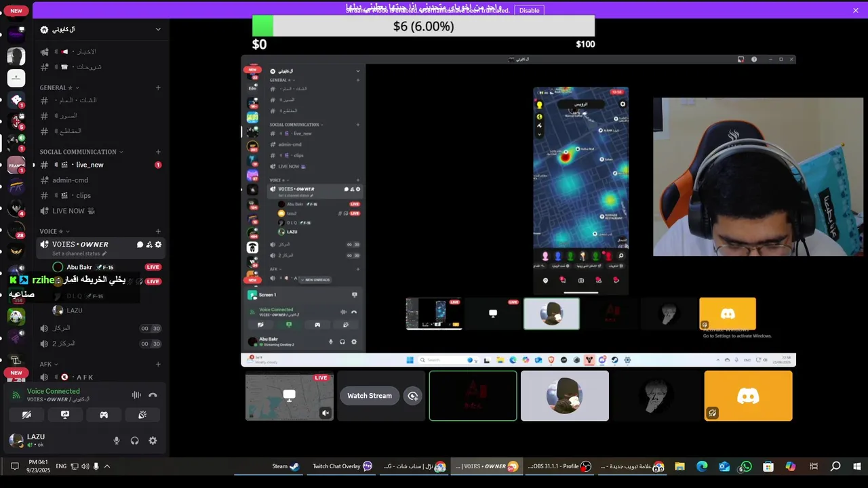Open the notifications center on taskbar
Viewport: 868px width, 488px height.
(x=14, y=466)
